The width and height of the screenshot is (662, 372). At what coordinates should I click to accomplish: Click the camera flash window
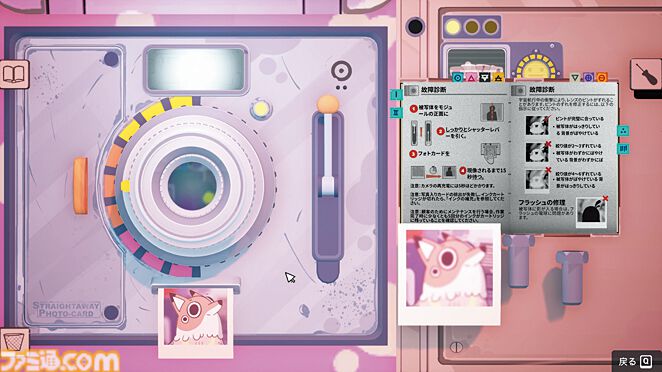click(196, 69)
